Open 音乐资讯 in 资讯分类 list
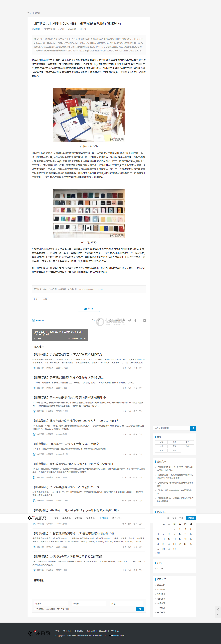The image size is (221, 644). [161, 613]
